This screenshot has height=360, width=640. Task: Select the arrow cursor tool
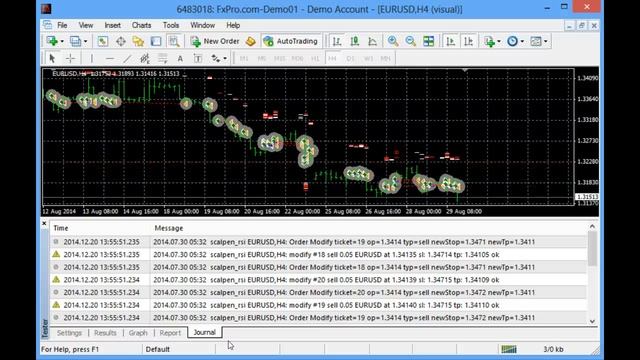[x=52, y=58]
